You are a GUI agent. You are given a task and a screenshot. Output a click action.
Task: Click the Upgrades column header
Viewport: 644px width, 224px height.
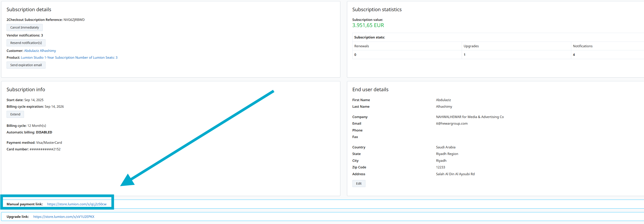click(471, 46)
